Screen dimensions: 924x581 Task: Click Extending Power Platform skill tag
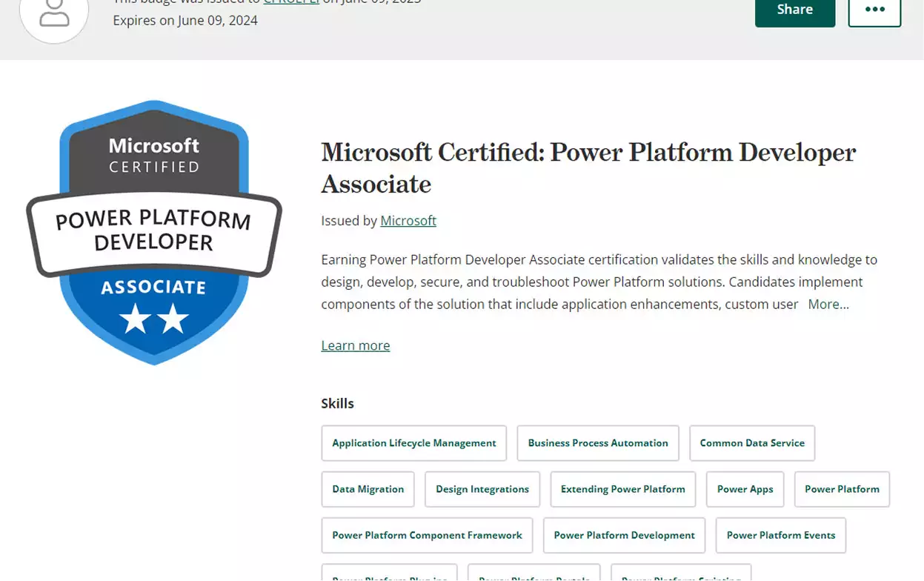(x=622, y=489)
